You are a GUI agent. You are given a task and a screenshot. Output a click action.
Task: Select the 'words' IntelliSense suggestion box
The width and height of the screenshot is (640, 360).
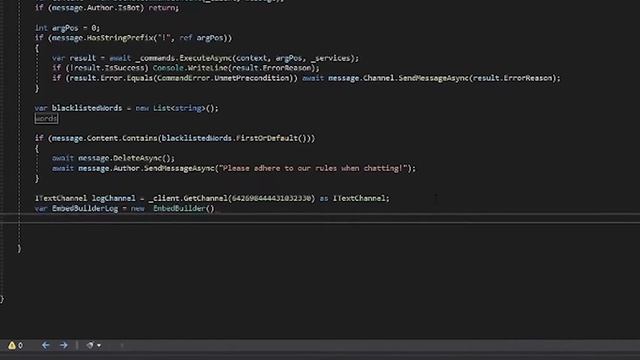pyautogui.click(x=46, y=118)
